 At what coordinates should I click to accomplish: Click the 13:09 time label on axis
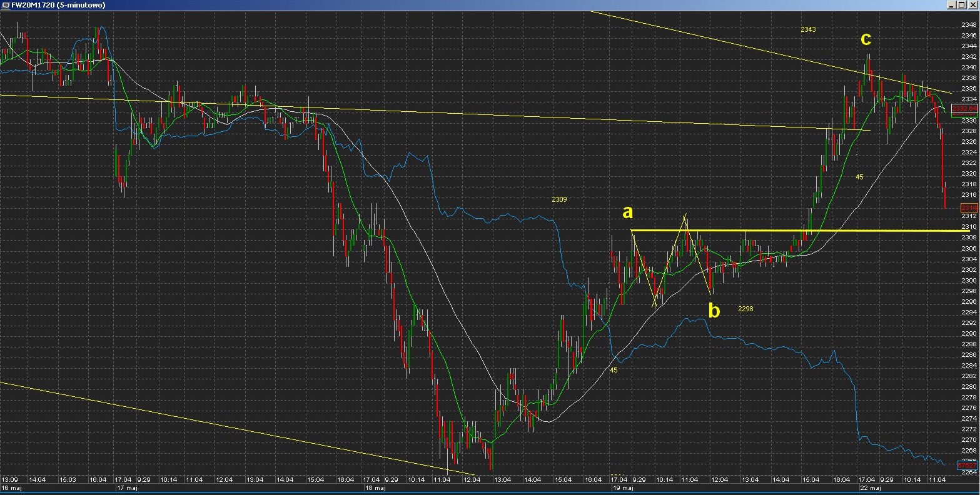click(x=9, y=479)
